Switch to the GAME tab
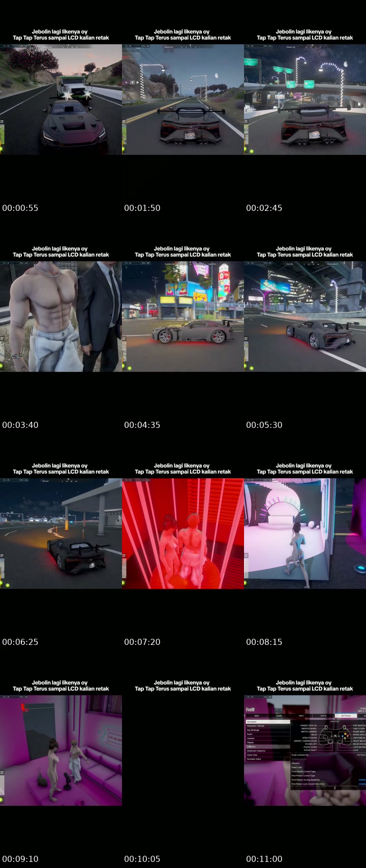366x868 pixels. [x=279, y=716]
